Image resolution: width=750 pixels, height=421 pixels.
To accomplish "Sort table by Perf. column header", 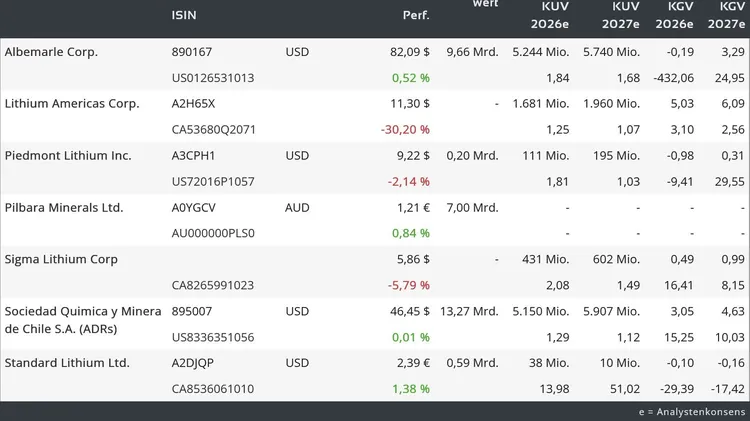I will 416,15.
